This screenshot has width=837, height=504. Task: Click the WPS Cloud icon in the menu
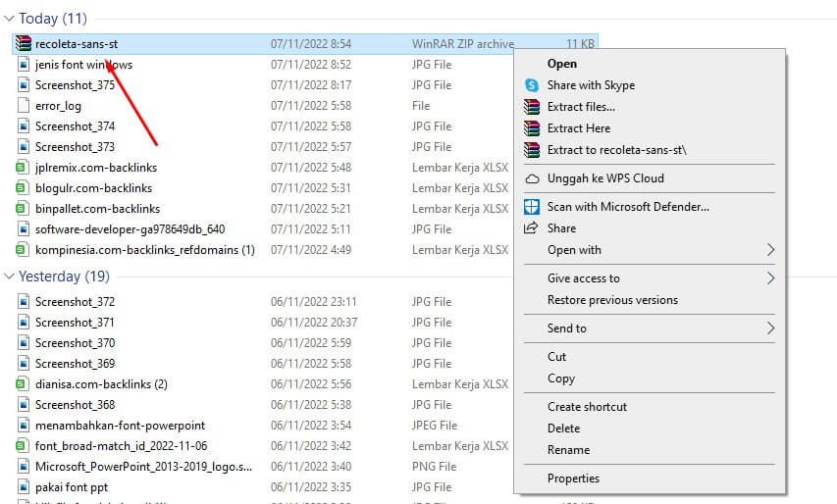click(532, 178)
